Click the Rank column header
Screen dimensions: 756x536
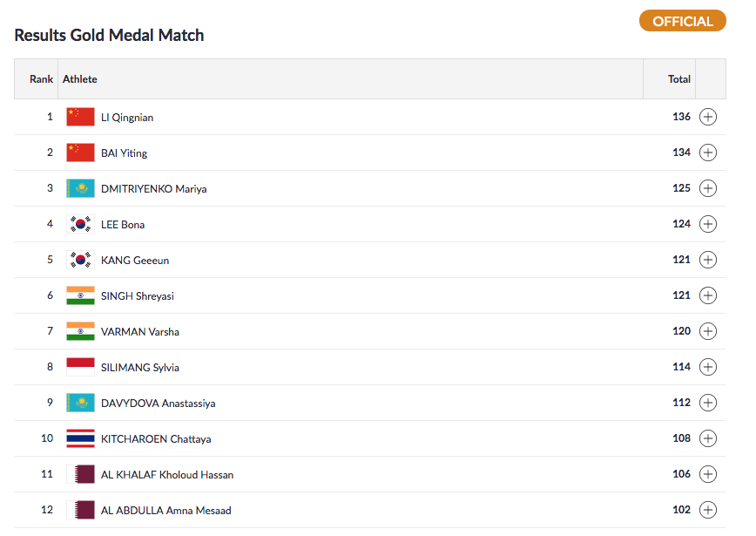[41, 79]
